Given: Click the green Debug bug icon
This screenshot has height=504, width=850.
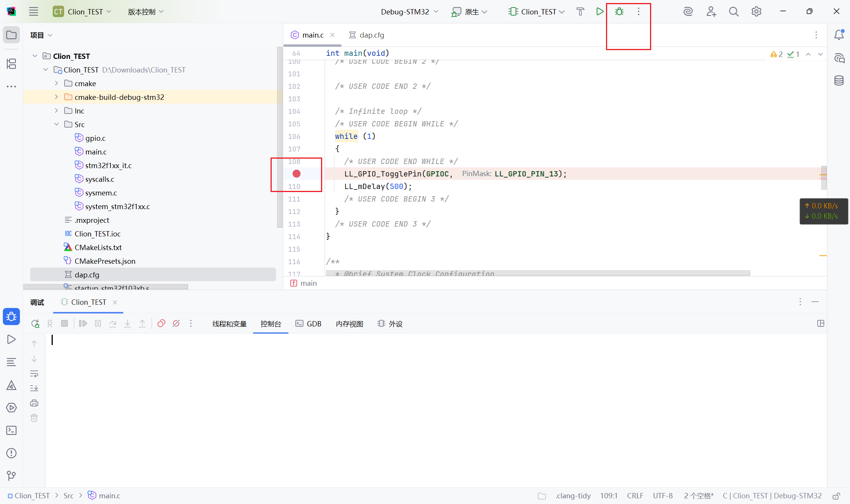Looking at the screenshot, I should [619, 12].
